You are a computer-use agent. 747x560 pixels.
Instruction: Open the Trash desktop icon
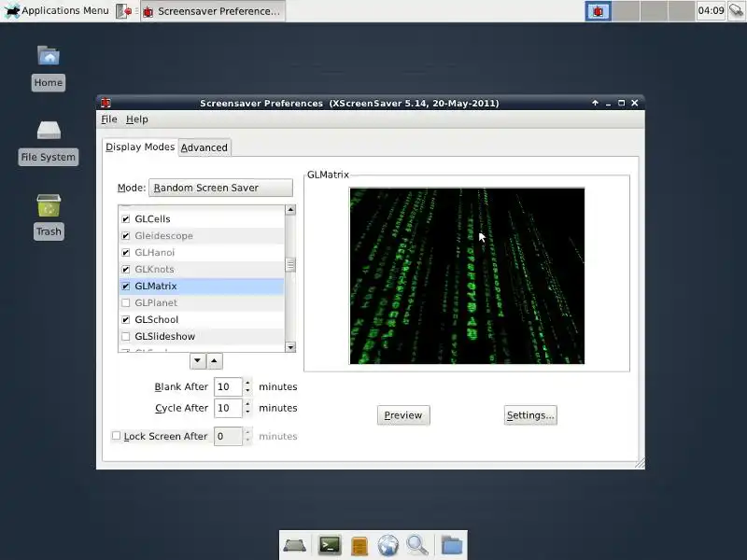(x=49, y=217)
